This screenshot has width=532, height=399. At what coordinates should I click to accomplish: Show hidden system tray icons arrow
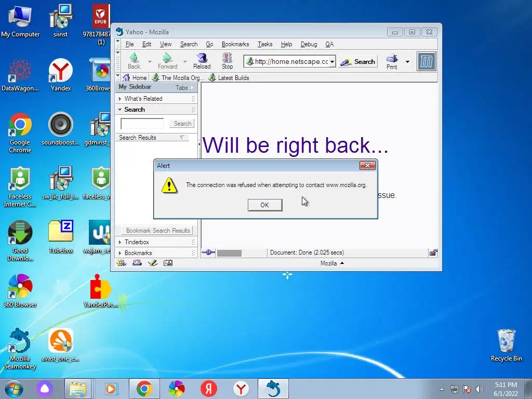tap(442, 389)
